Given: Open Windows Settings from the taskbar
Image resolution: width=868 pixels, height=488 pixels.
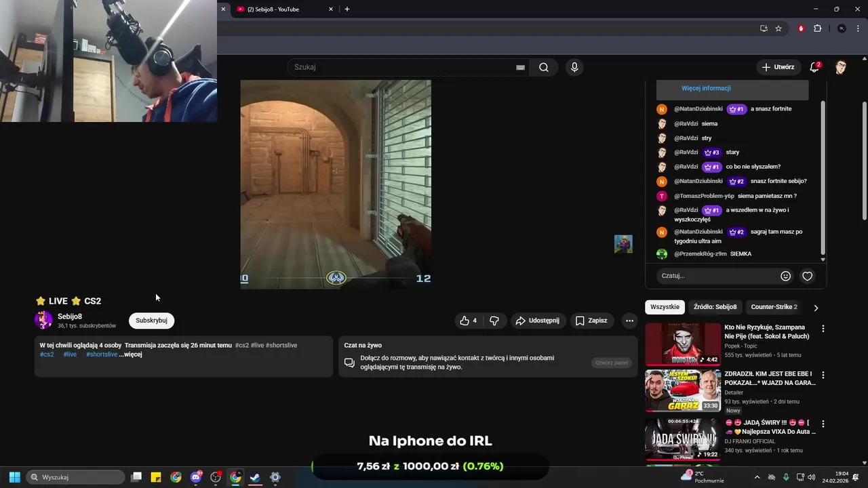Looking at the screenshot, I should pyautogui.click(x=275, y=477).
